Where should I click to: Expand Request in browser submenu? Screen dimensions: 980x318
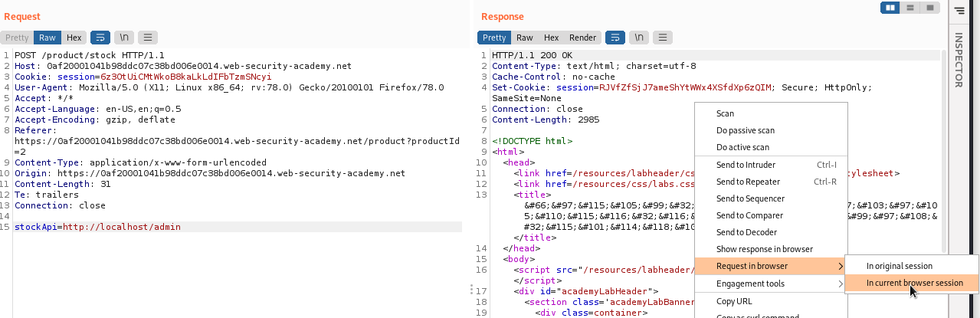(771, 266)
